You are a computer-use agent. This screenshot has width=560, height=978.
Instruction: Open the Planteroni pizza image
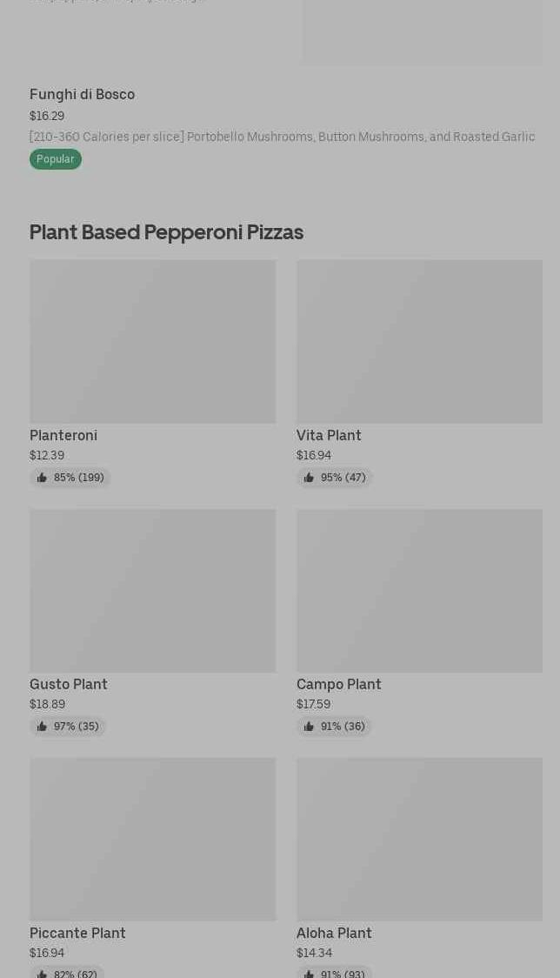152,341
